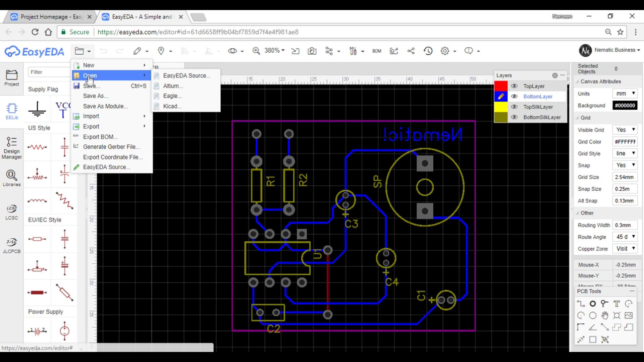Select the Text tool in PCB Tools

pyautogui.click(x=616, y=304)
